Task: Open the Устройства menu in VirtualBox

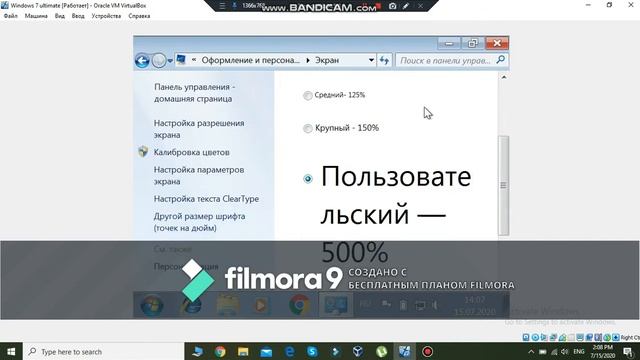Action: coord(106,16)
